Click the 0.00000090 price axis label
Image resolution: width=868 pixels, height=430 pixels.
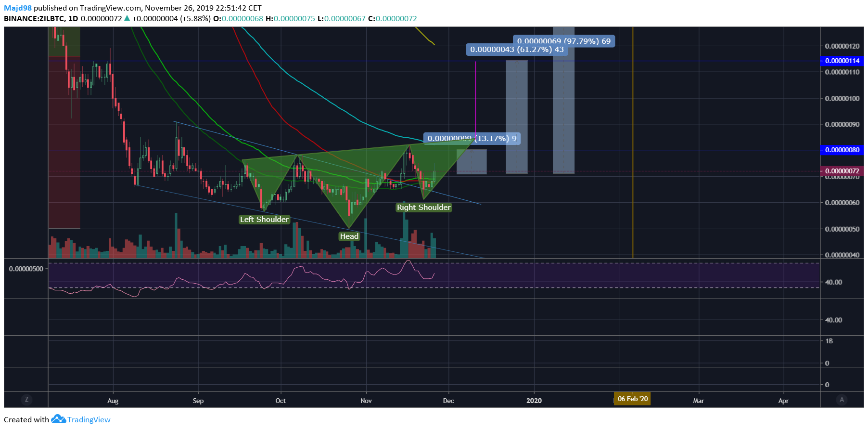point(842,124)
